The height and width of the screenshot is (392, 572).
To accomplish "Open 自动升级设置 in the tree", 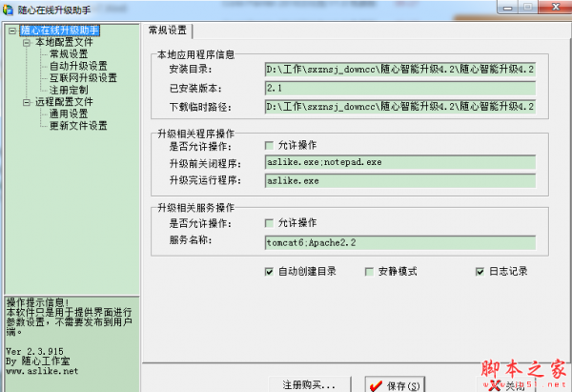I will pos(78,66).
